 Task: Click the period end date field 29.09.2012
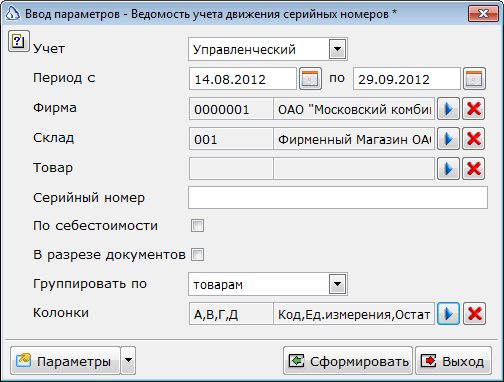point(407,79)
